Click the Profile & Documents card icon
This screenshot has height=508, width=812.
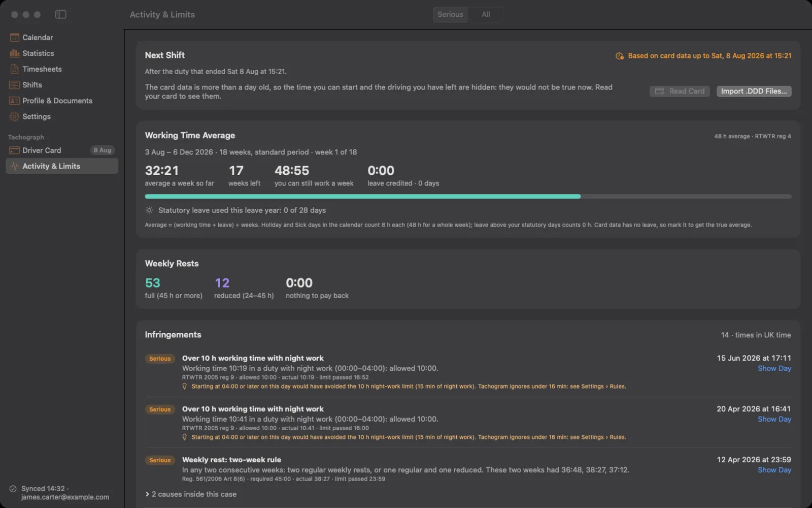[x=14, y=101]
